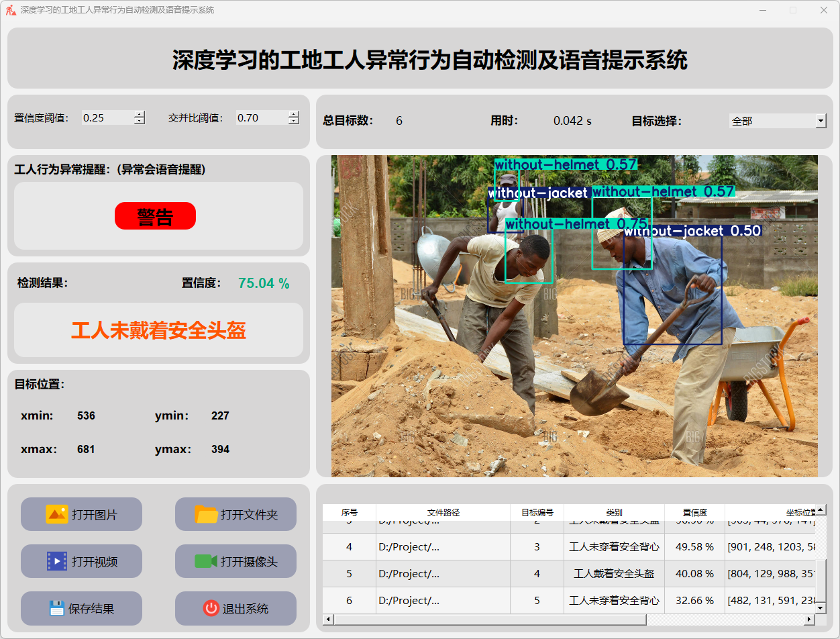The image size is (840, 639).
Task: Click the 置信度 column header
Action: (694, 512)
